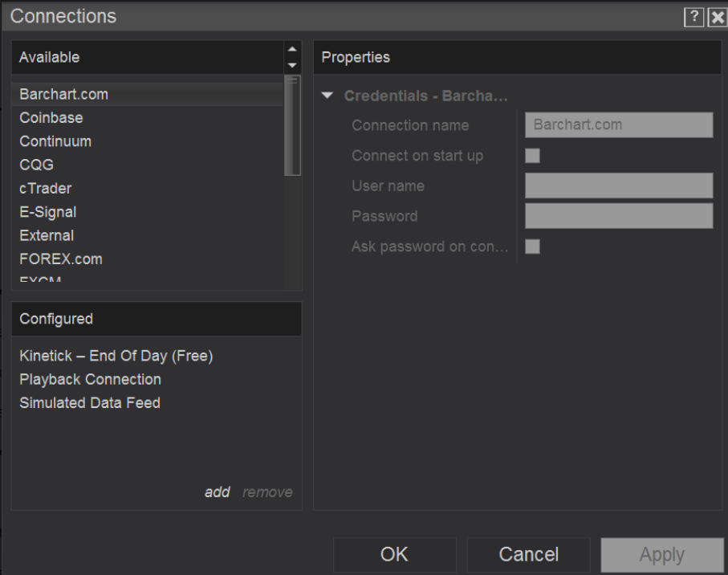Click the add link under Configured
728x575 pixels.
(218, 491)
